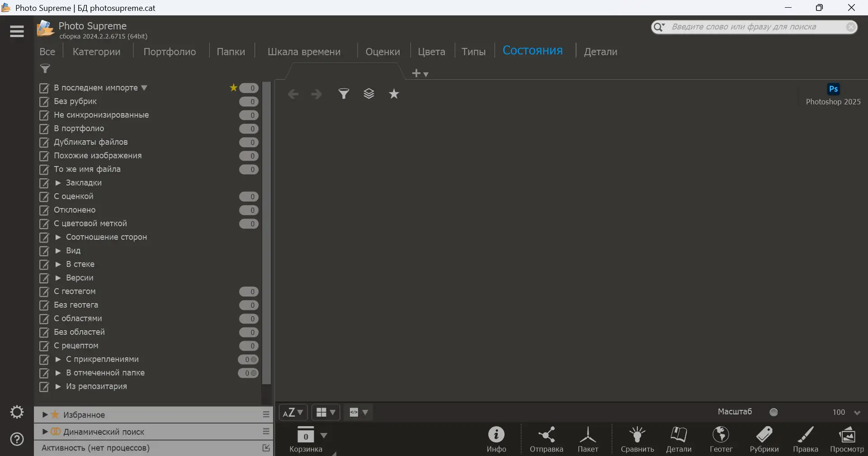Open the Отправка share tool
Viewport: 868px width, 456px height.
tap(547, 439)
